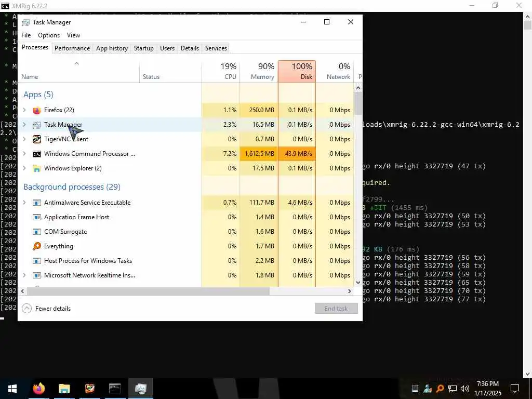The height and width of the screenshot is (399, 532).
Task: Switch to the Performance tab
Action: tap(72, 48)
